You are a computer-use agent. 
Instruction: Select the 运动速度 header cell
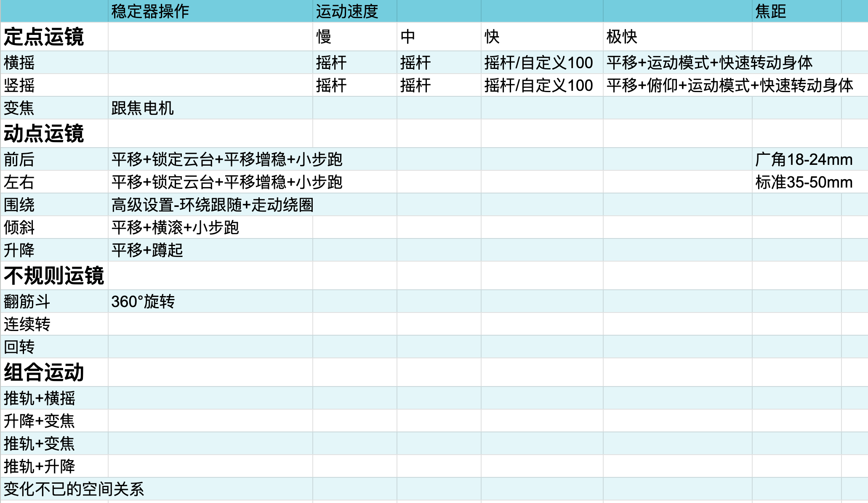pos(354,11)
